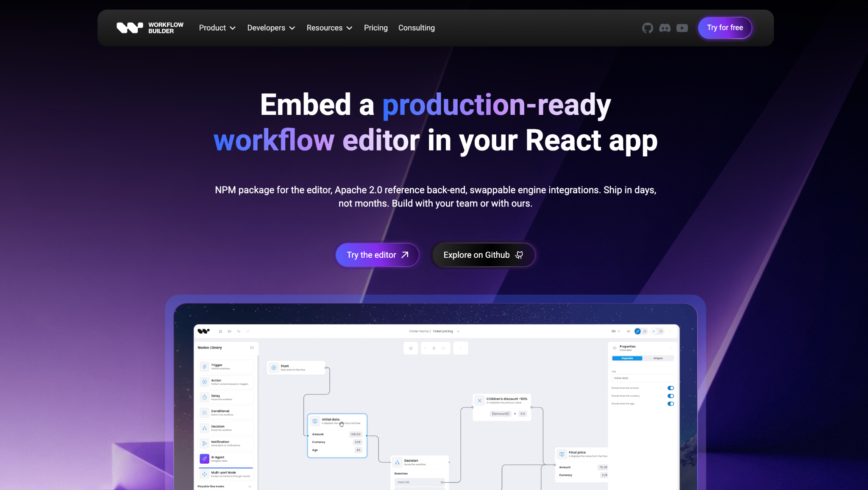This screenshot has height=490, width=868.
Task: Select the Decision node icon in library
Action: tap(204, 428)
